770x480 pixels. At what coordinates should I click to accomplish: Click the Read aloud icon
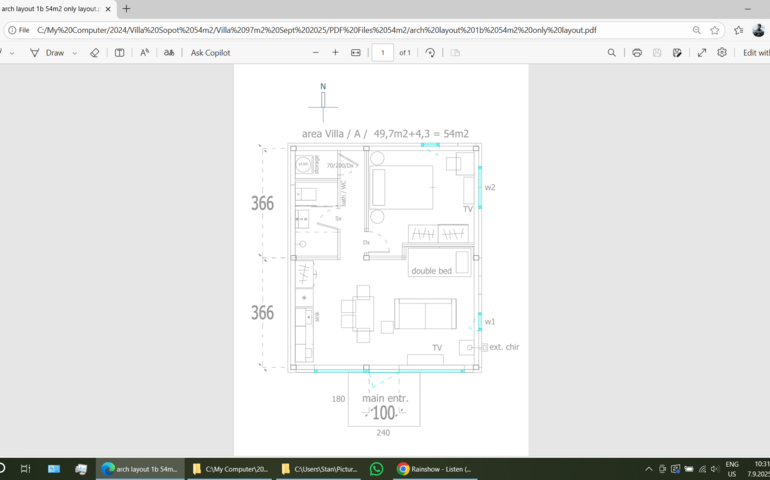[x=144, y=52]
